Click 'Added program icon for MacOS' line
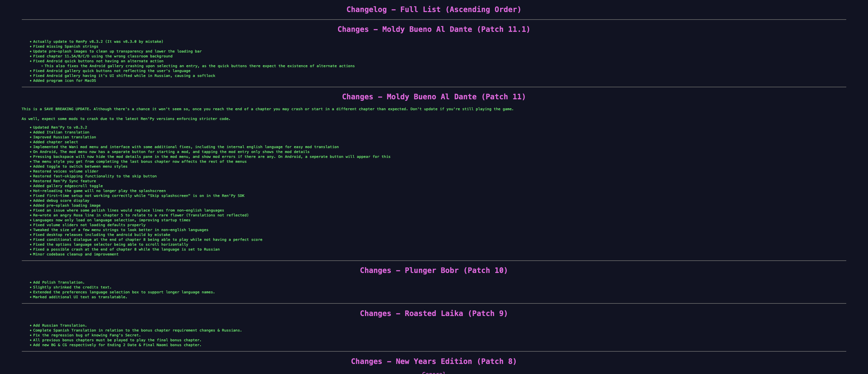Viewport: 868px width, 374px height. pyautogui.click(x=64, y=81)
